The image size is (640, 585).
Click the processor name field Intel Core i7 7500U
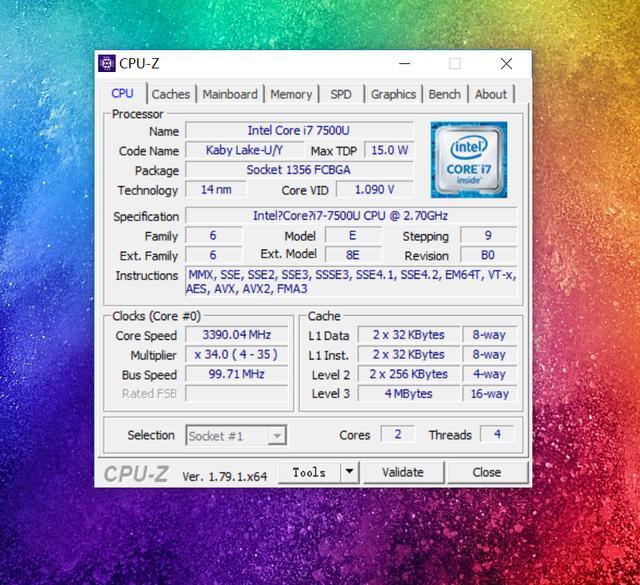pos(299,131)
